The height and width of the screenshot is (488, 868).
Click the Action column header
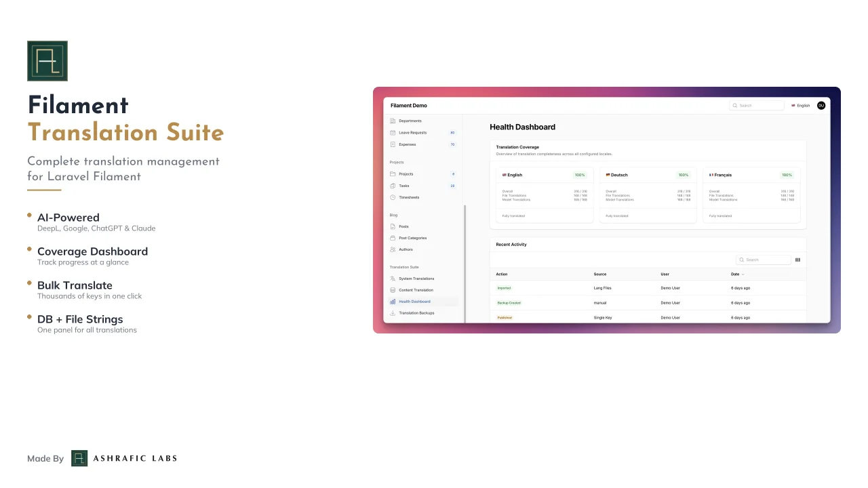click(x=502, y=274)
